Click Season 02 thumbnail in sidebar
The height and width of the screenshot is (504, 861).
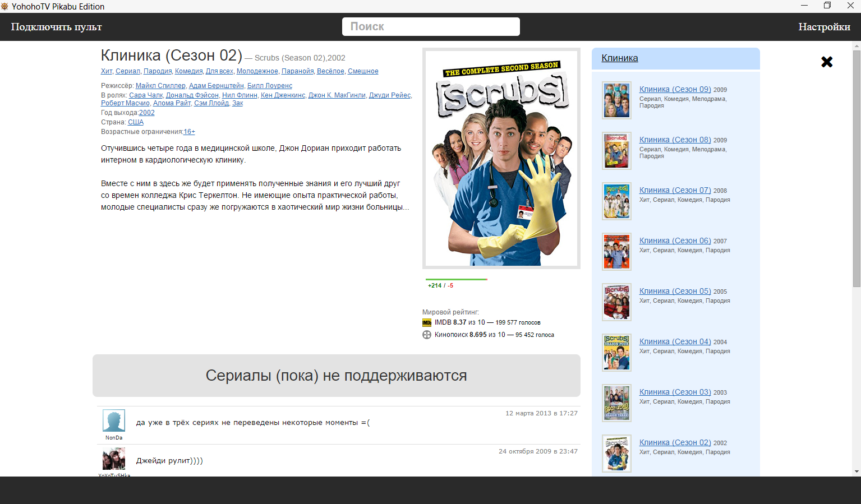coord(617,454)
